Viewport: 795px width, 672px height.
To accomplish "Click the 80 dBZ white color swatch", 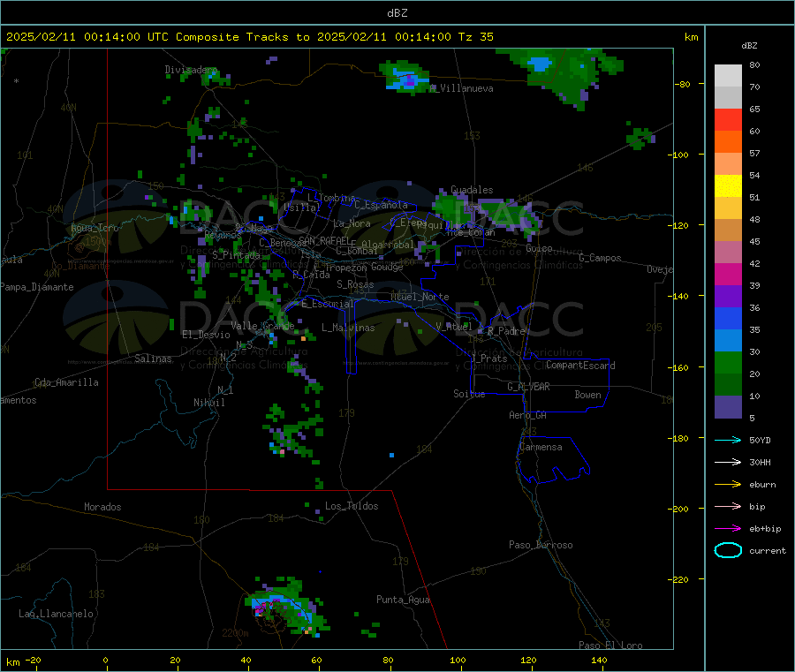I will pos(728,76).
